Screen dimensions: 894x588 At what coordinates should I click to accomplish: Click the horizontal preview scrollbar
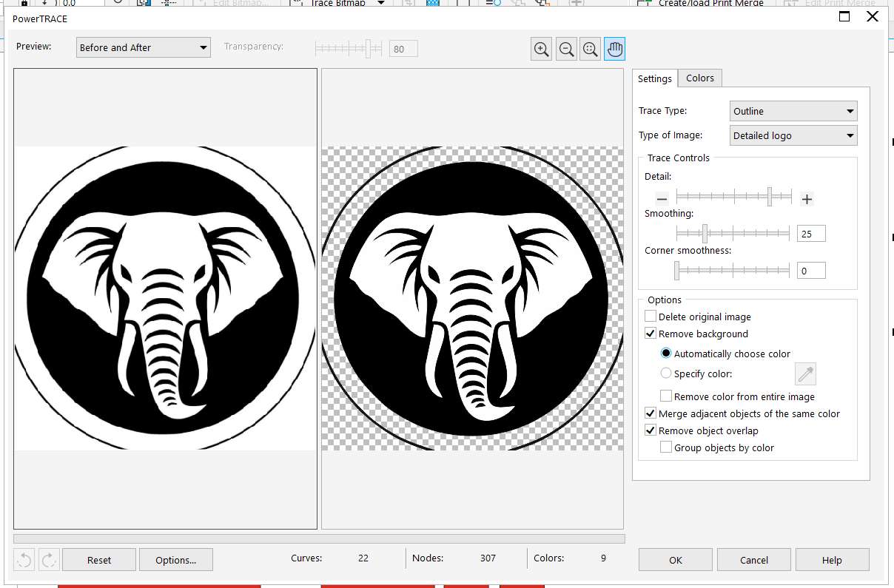click(319, 538)
